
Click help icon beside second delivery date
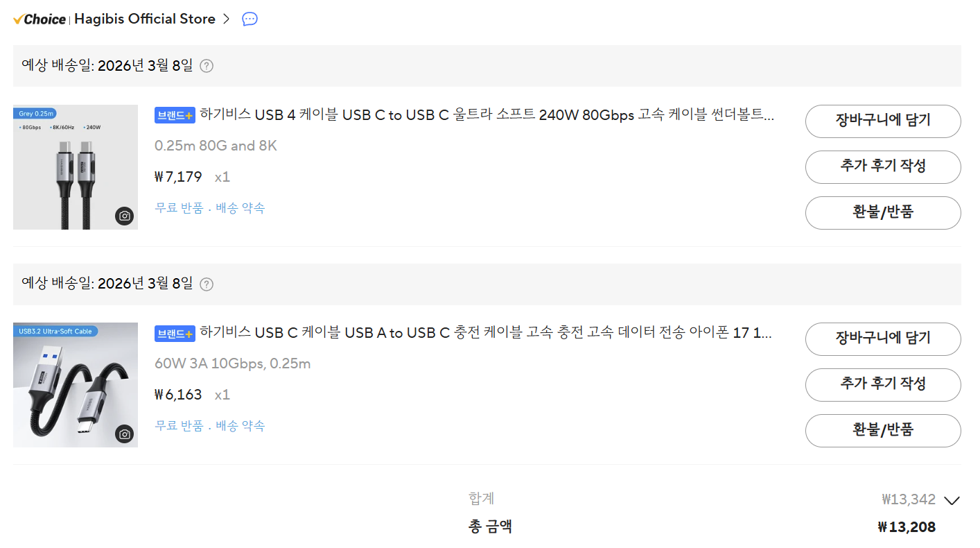(x=207, y=284)
